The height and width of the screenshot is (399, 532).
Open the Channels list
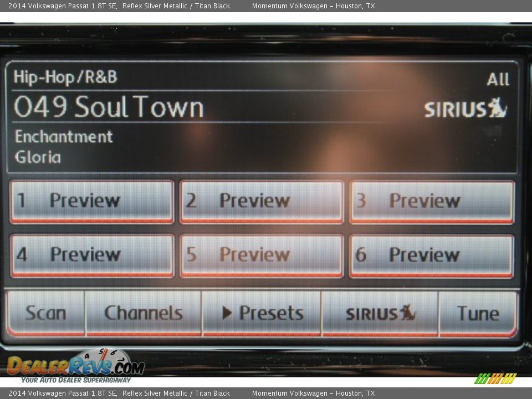[x=144, y=313]
